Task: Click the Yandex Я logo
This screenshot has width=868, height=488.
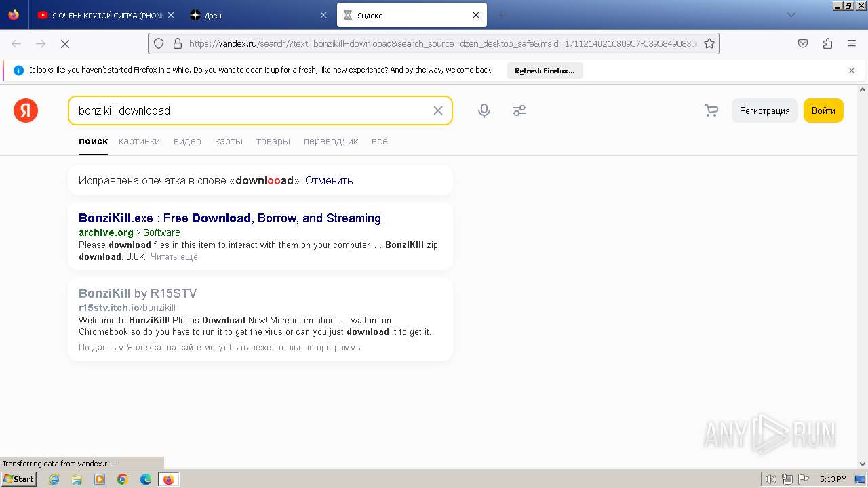Action: 26,110
